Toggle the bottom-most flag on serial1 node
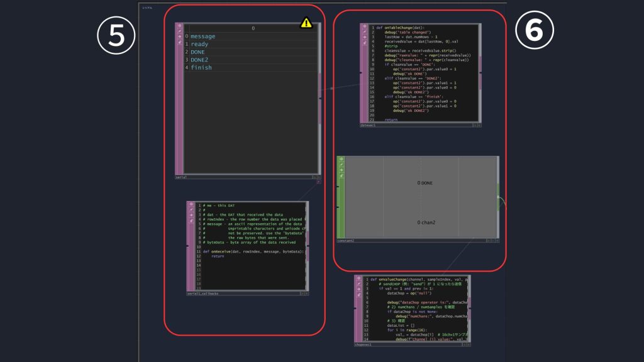Screen dimensions: 644x362 point(179,43)
